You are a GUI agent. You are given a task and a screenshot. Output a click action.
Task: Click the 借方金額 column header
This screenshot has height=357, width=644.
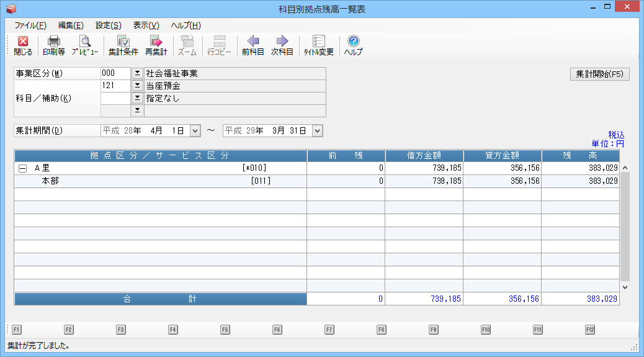pos(424,155)
